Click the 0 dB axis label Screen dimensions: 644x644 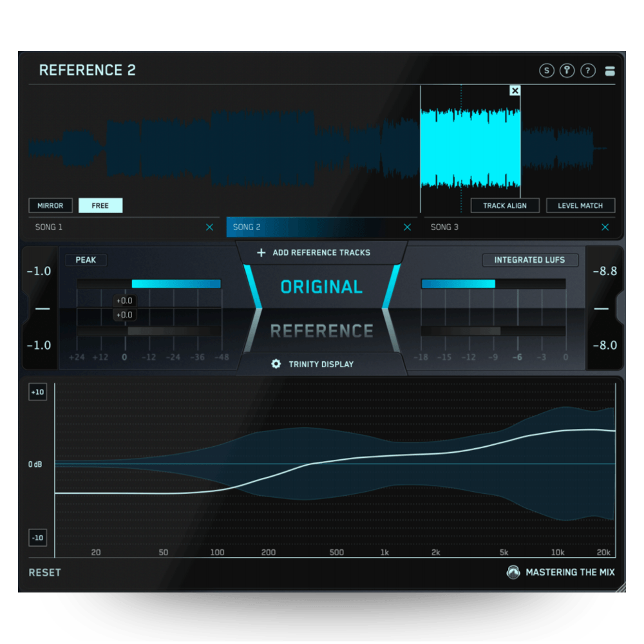click(35, 464)
